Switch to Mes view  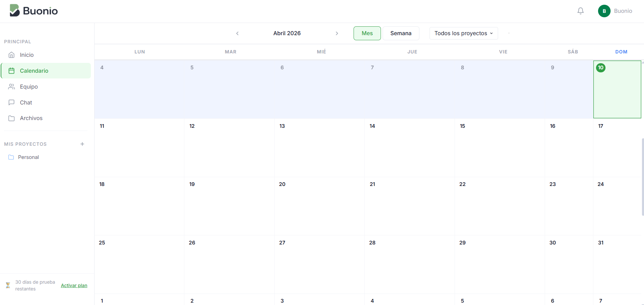tap(367, 33)
